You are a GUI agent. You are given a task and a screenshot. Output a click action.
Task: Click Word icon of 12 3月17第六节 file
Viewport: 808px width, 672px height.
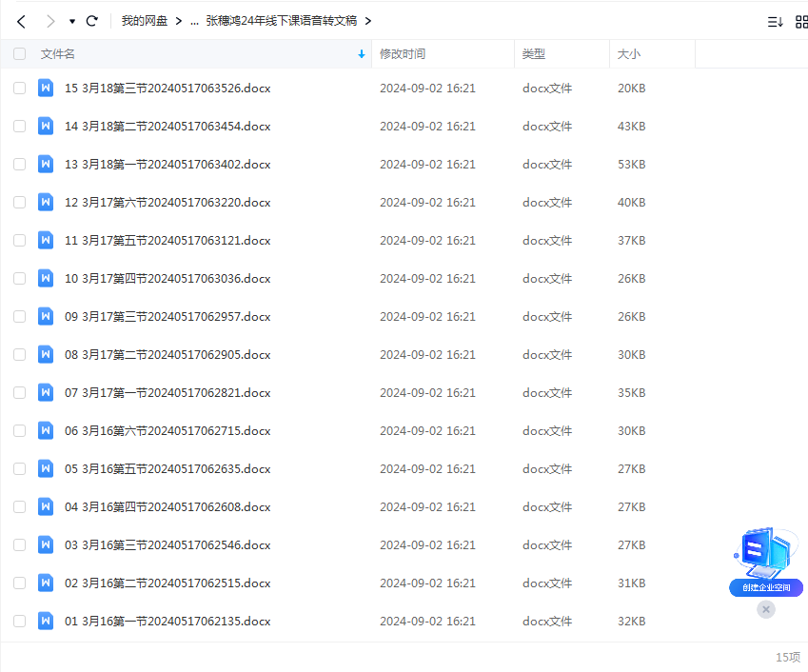click(x=46, y=202)
